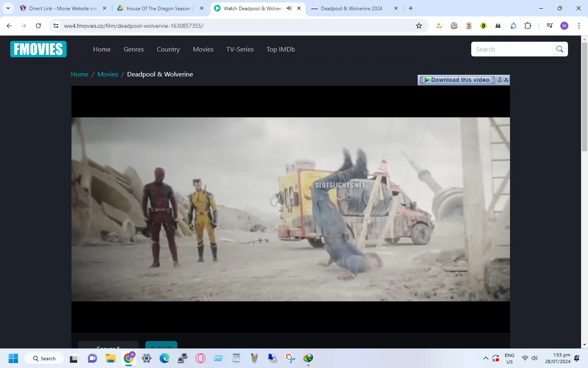Close the 'Download this video' bar

tap(506, 80)
